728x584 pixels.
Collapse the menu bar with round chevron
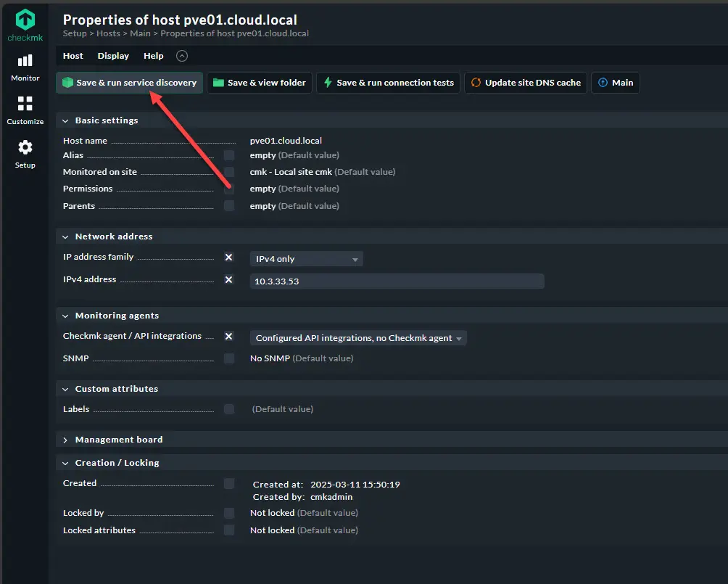point(181,56)
